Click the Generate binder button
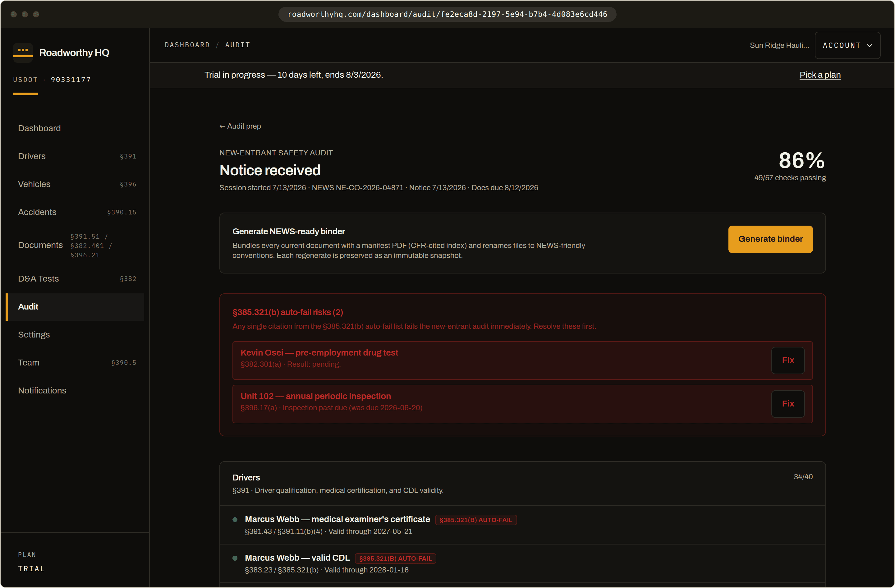Screen dimensions: 895x588 tap(770, 239)
